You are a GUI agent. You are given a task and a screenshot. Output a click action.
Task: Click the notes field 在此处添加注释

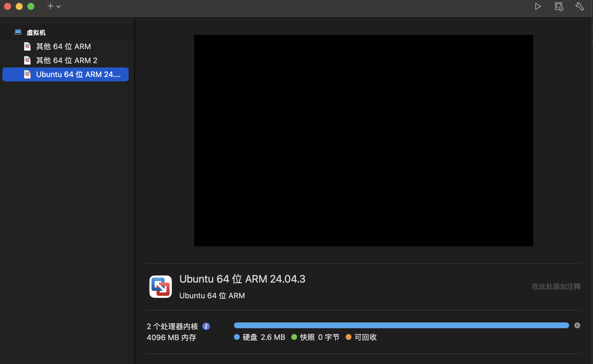pos(556,287)
